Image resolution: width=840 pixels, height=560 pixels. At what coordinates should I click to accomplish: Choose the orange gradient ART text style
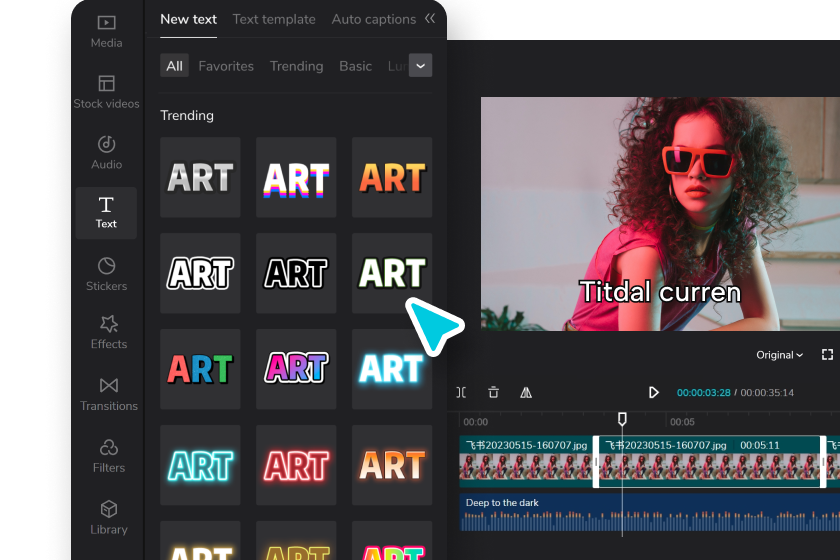point(392,177)
